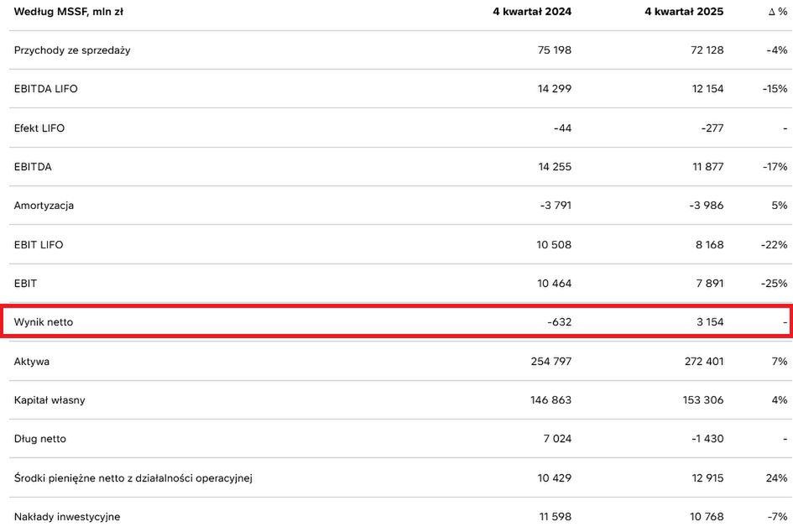Image resolution: width=793 pixels, height=532 pixels.
Task: Click the value '14 255'
Action: tap(555, 166)
